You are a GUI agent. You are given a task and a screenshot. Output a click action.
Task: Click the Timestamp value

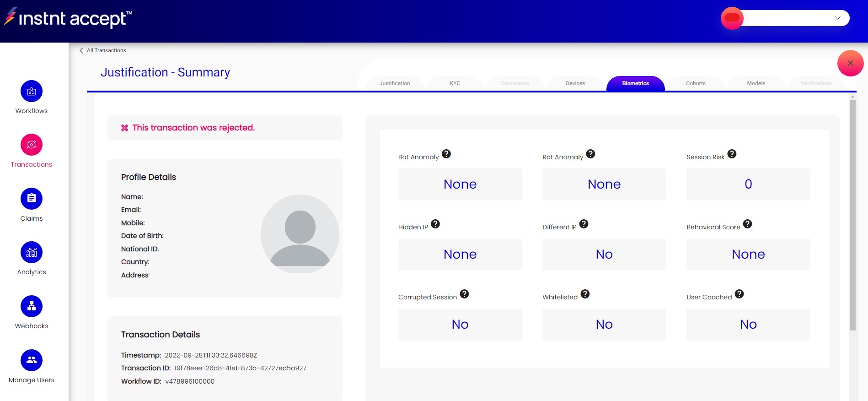(211, 355)
